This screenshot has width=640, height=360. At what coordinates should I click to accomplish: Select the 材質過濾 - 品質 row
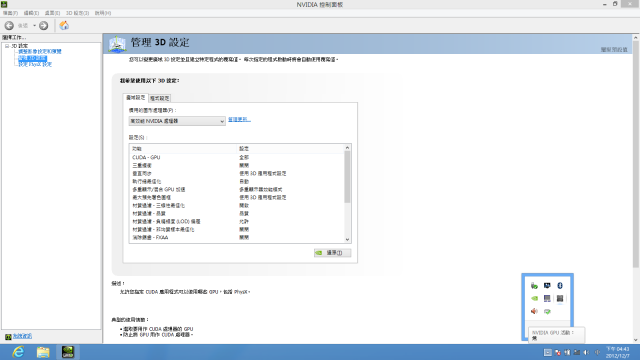[237, 213]
